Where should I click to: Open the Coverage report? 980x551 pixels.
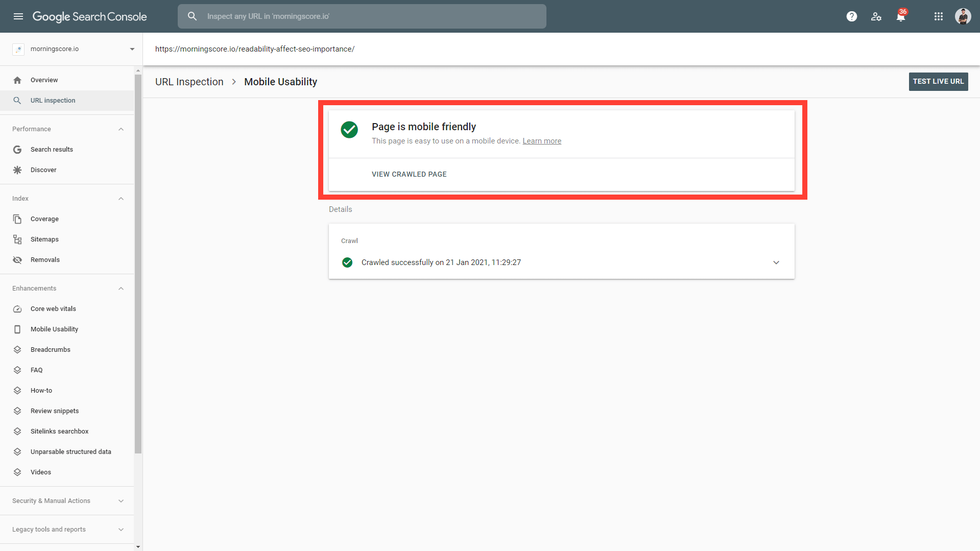(x=67, y=219)
